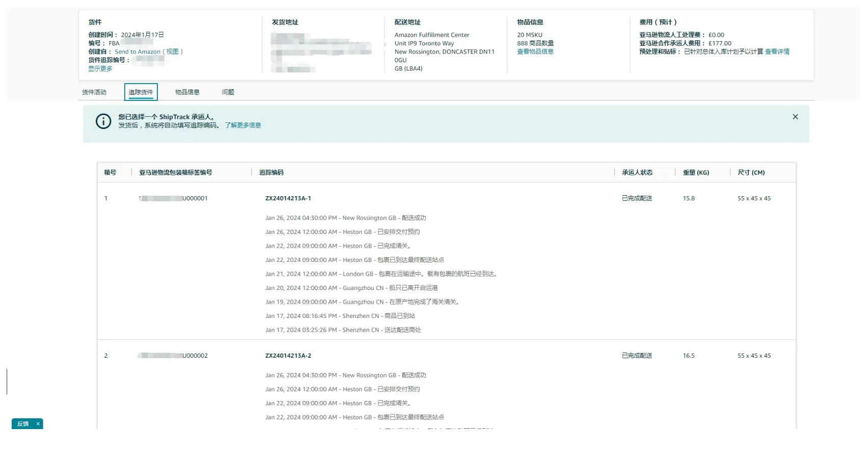This screenshot has width=868, height=451.
Task: Click Jan 17 08:16:45 PM Shenzhen event
Action: click(340, 316)
